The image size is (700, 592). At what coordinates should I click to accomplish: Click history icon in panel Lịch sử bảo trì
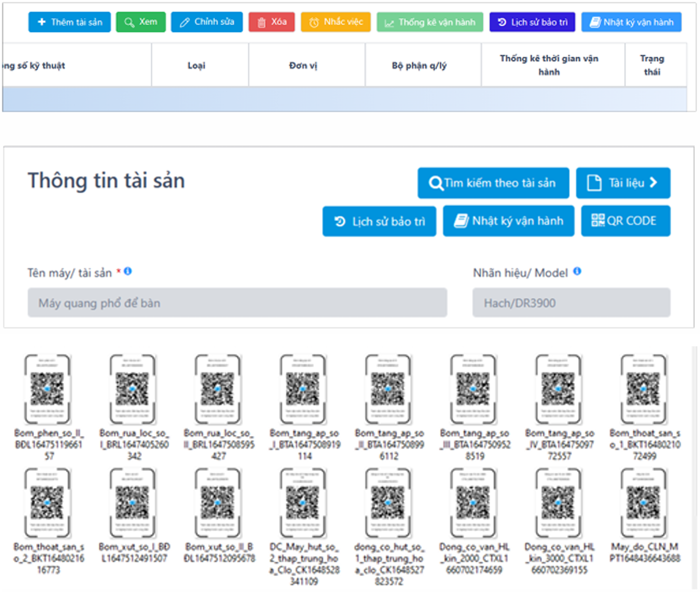(340, 222)
